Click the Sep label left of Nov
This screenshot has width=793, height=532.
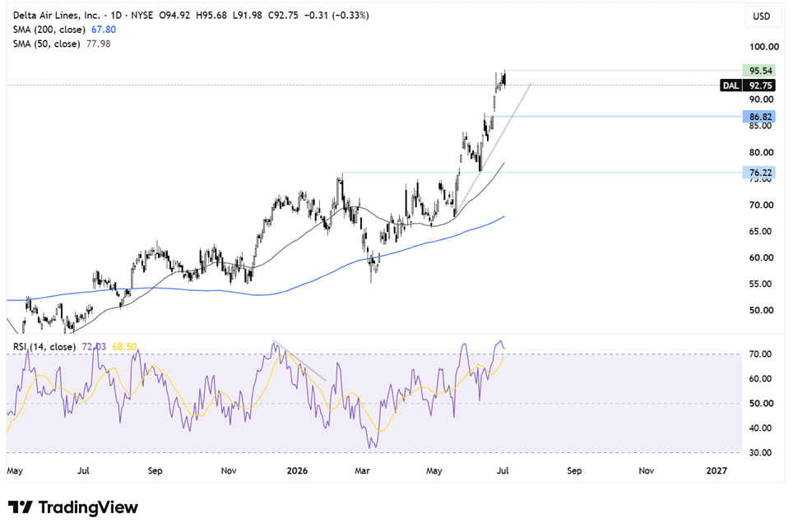tap(155, 470)
